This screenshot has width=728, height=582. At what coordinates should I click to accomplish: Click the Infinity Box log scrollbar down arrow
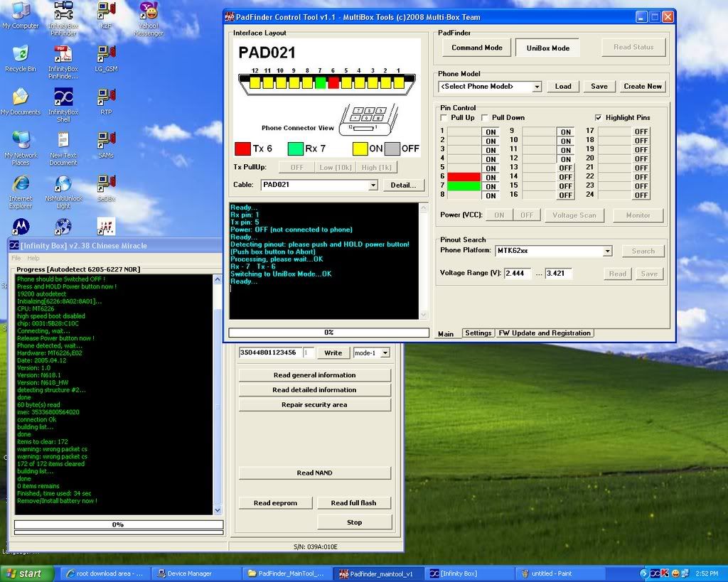click(x=217, y=510)
